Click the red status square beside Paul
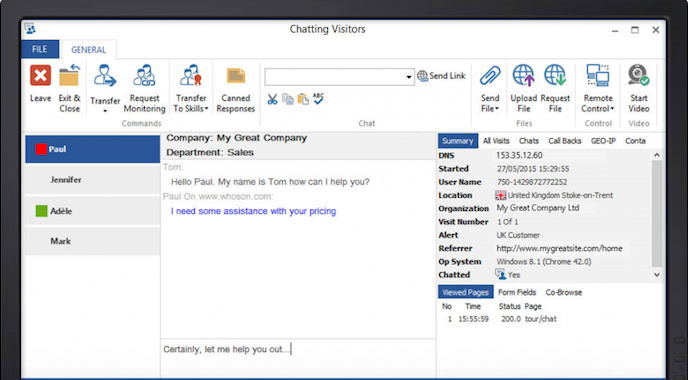Image resolution: width=688 pixels, height=380 pixels. tap(41, 149)
